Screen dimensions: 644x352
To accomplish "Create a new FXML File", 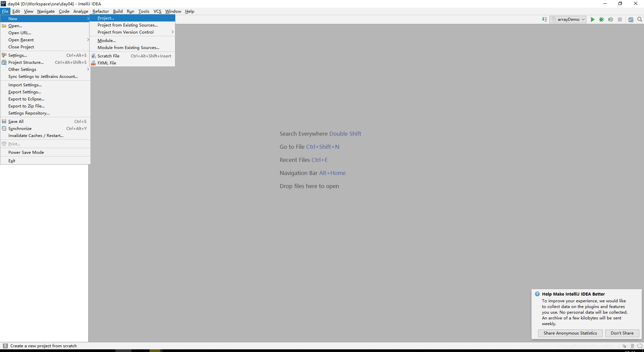I will click(x=132, y=63).
